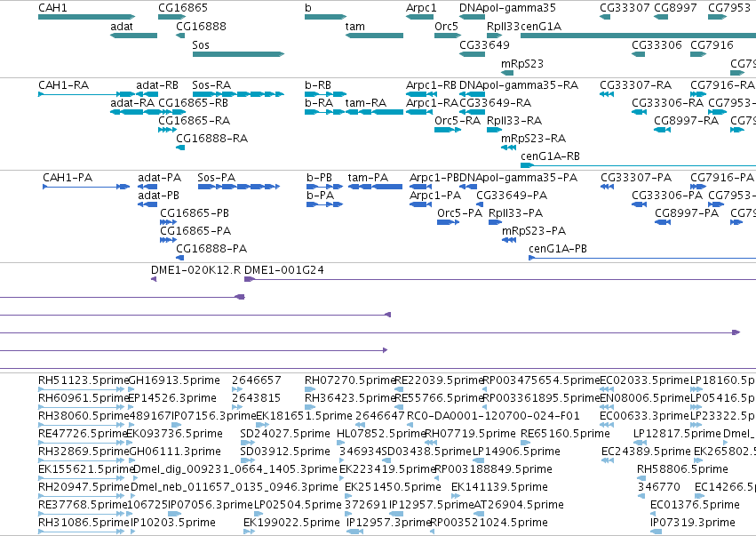This screenshot has width=756, height=536.
Task: Click the RH58806.5prime EST label
Action: click(x=682, y=469)
